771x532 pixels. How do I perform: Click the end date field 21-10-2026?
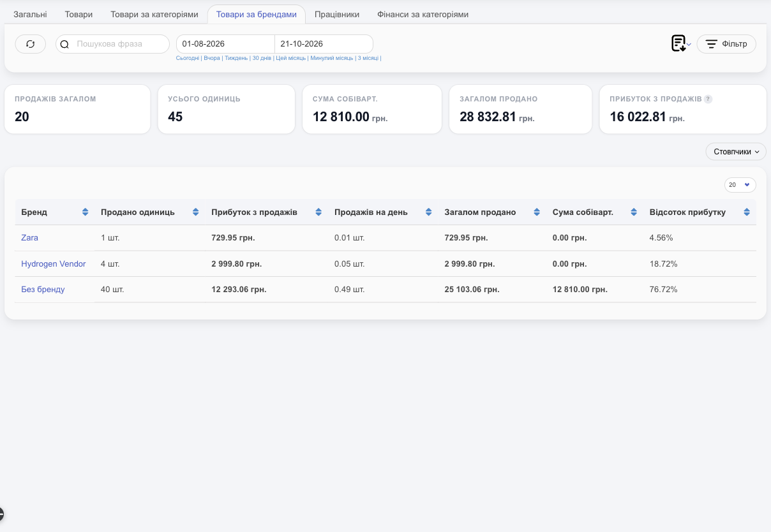[x=324, y=44]
